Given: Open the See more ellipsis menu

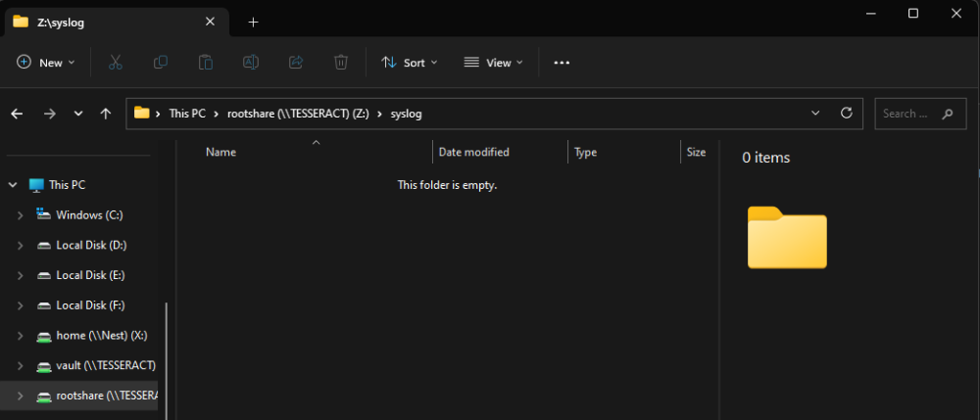Looking at the screenshot, I should coord(562,63).
